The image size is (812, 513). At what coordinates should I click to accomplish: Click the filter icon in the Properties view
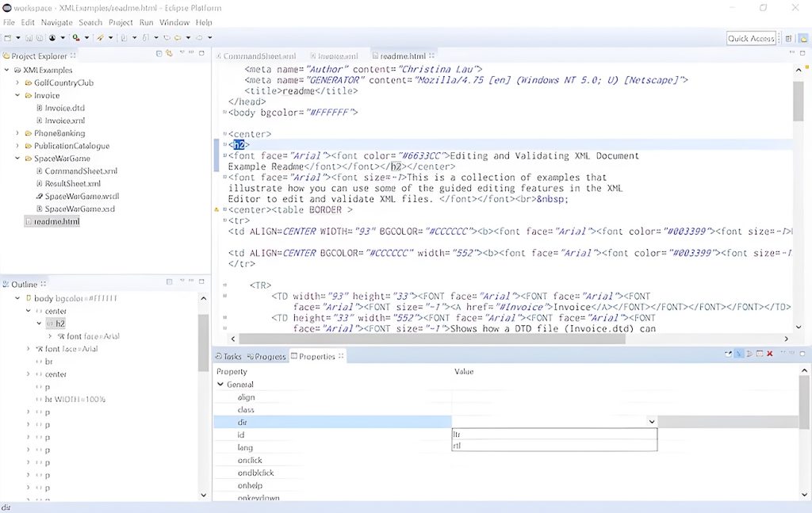point(738,354)
